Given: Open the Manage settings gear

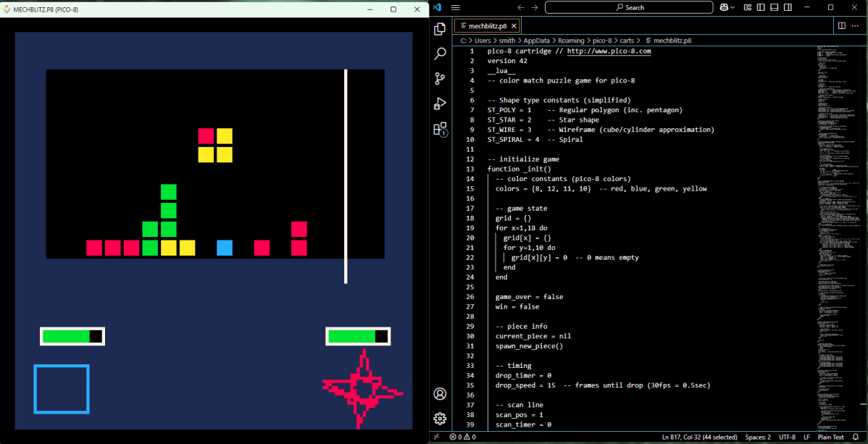Looking at the screenshot, I should coord(440,419).
